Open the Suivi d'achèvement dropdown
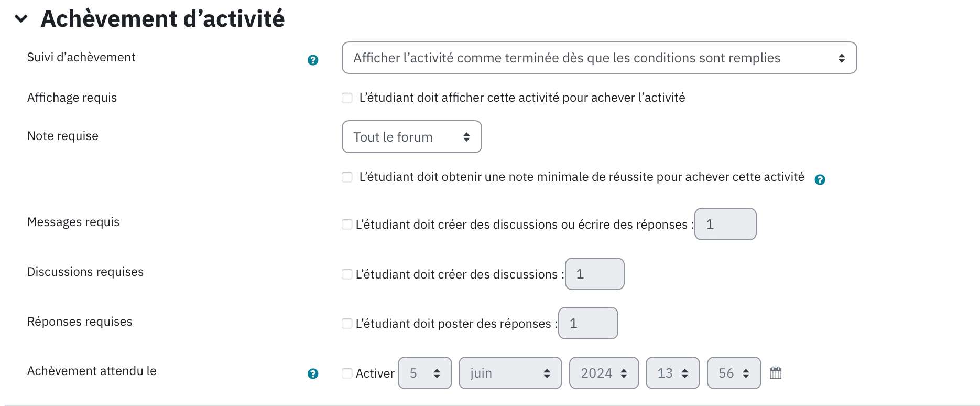The width and height of the screenshot is (980, 406). click(x=599, y=58)
